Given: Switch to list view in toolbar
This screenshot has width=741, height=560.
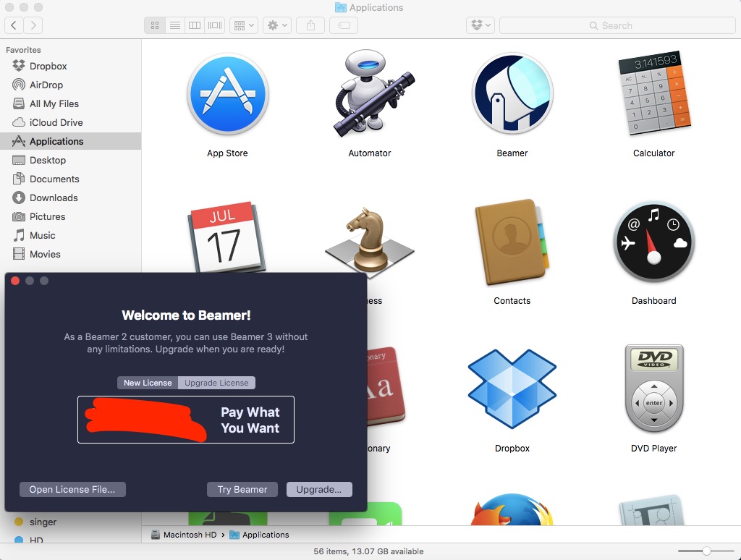Looking at the screenshot, I should click(x=175, y=25).
